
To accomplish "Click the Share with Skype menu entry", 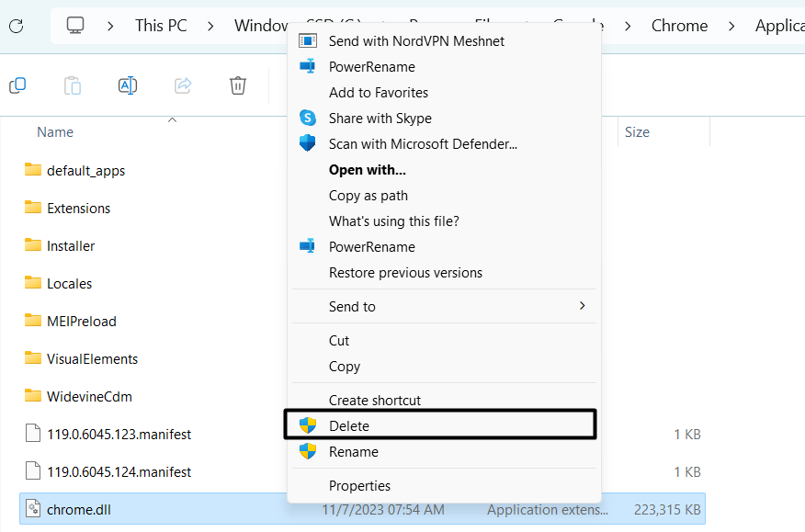I will pos(380,119).
